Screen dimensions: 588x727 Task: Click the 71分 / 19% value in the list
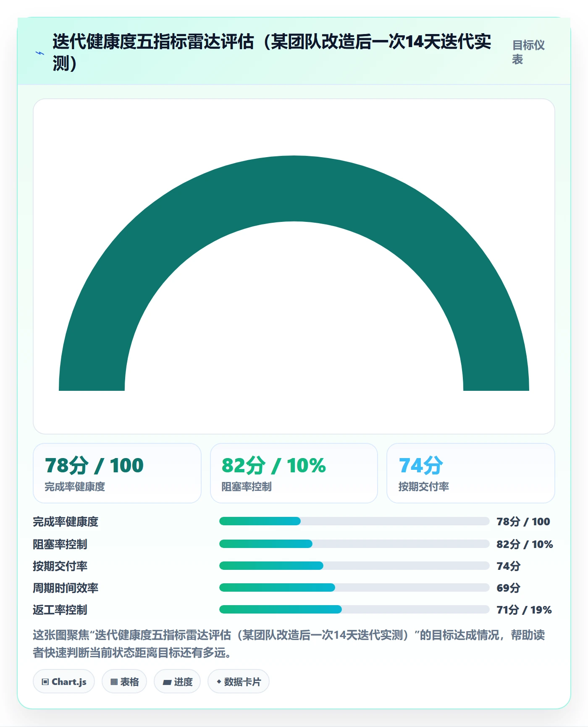pos(524,610)
